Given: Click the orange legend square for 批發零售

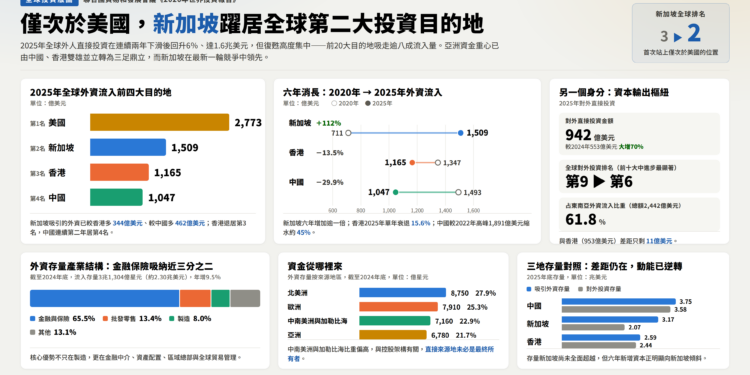Looking at the screenshot, I should (x=105, y=319).
